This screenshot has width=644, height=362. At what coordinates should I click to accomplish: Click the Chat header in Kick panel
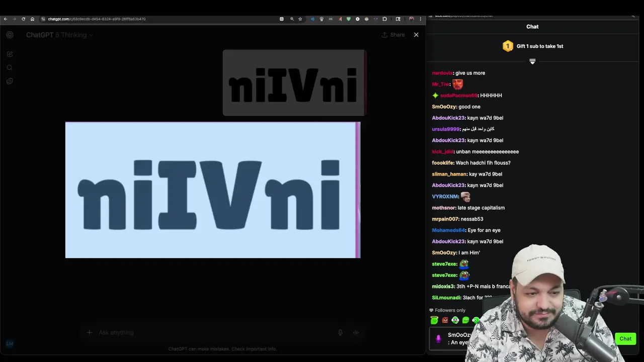tap(532, 27)
